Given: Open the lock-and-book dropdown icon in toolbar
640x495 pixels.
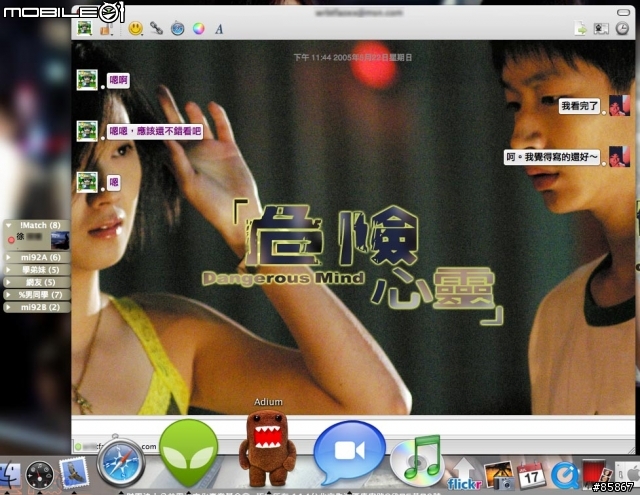Looking at the screenshot, I should point(106,29).
